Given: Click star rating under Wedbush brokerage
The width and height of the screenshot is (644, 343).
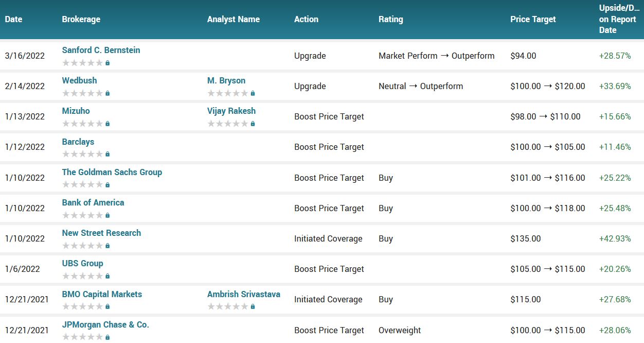Looking at the screenshot, I should point(82,93).
